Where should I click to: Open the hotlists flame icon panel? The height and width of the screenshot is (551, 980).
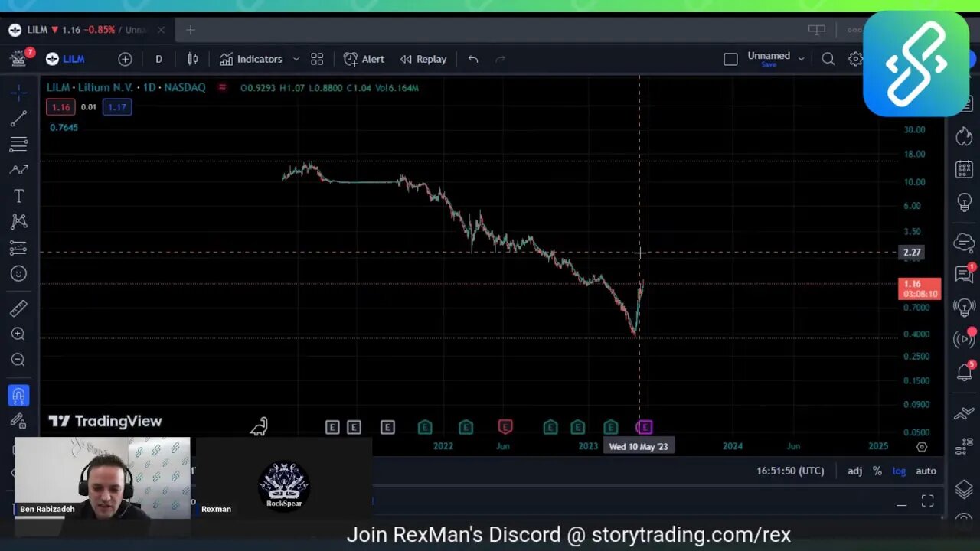964,136
